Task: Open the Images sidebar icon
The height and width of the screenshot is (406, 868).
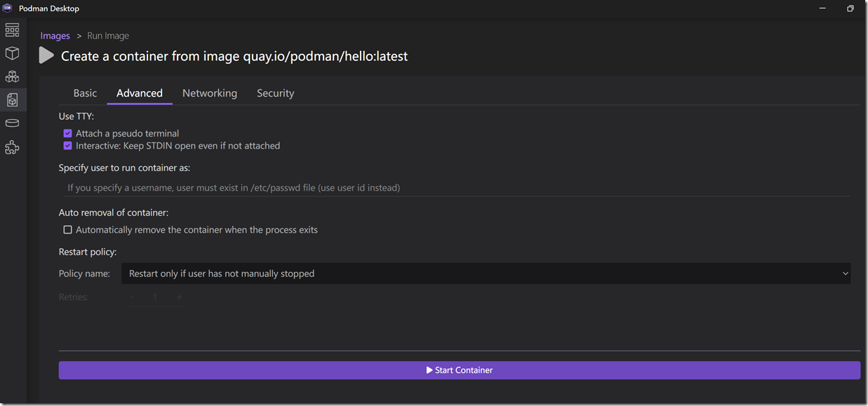Action: pos(12,100)
